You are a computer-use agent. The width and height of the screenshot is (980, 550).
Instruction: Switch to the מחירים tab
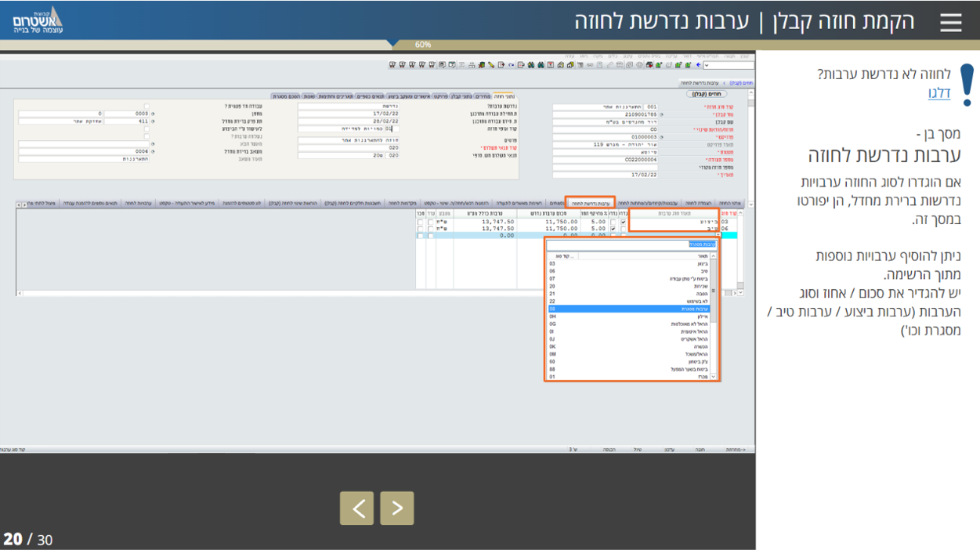click(x=483, y=96)
